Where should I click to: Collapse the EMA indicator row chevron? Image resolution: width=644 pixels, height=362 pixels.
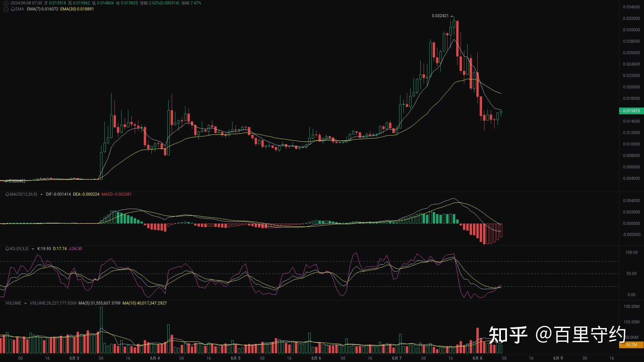click(6, 9)
